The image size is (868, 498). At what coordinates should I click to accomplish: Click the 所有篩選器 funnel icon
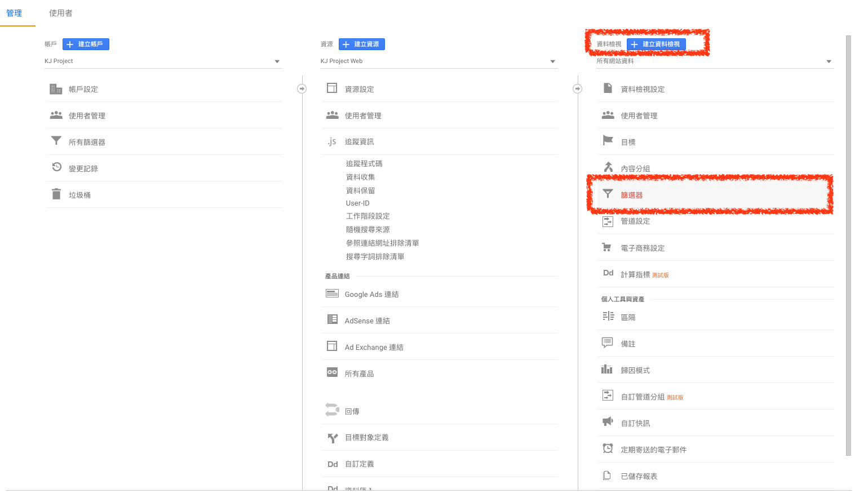coord(56,141)
